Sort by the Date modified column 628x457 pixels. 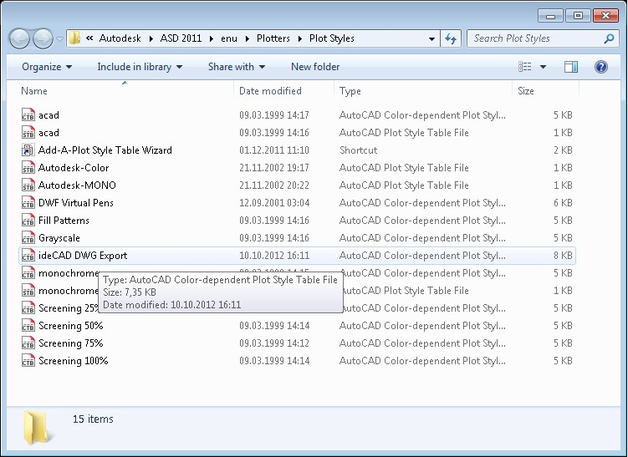point(270,91)
